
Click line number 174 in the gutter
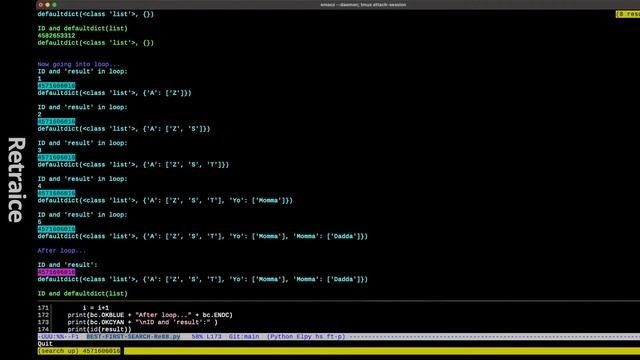tap(43, 329)
